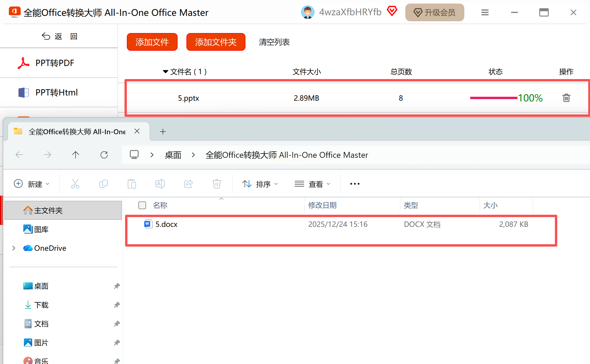
Task: Click the Rename icon in toolbar
Action: pos(160,184)
